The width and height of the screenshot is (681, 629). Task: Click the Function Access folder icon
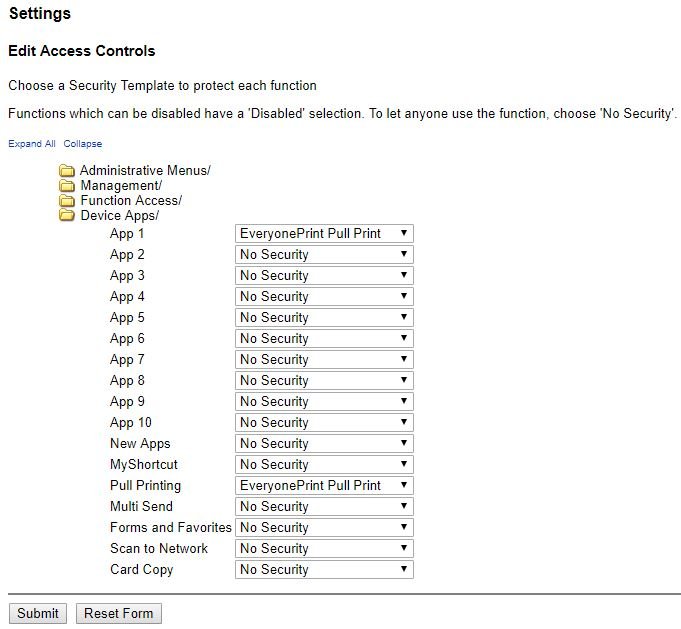(67, 201)
